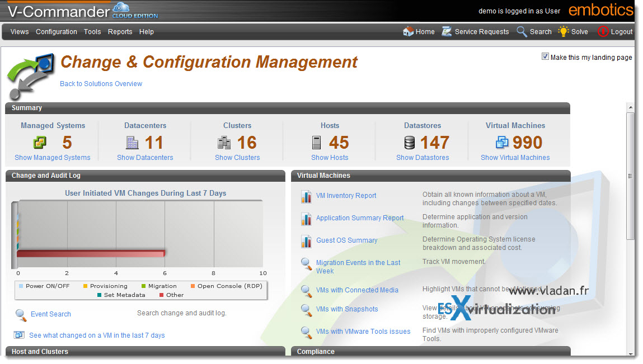Open VMs with Snapshots link
The width and height of the screenshot is (643, 364).
tap(347, 309)
